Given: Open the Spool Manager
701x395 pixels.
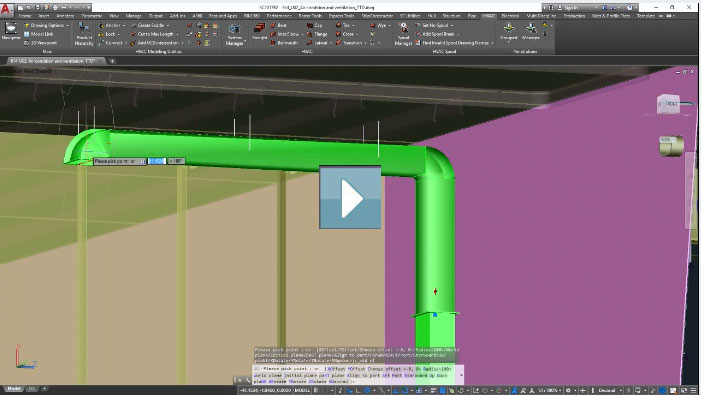Looking at the screenshot, I should click(403, 34).
